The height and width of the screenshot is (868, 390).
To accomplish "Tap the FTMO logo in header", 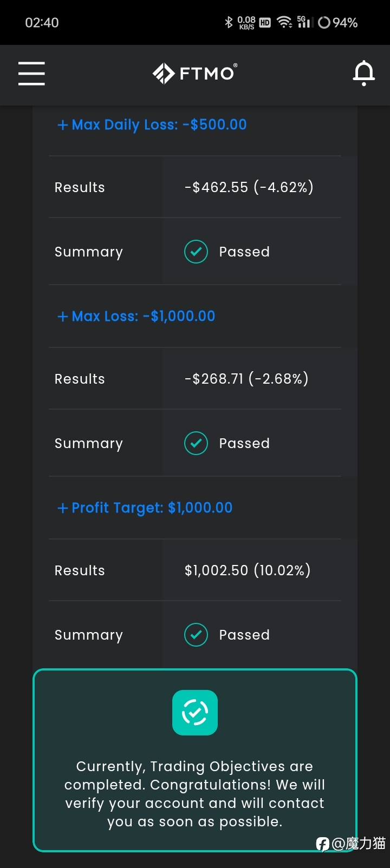I will coord(195,73).
